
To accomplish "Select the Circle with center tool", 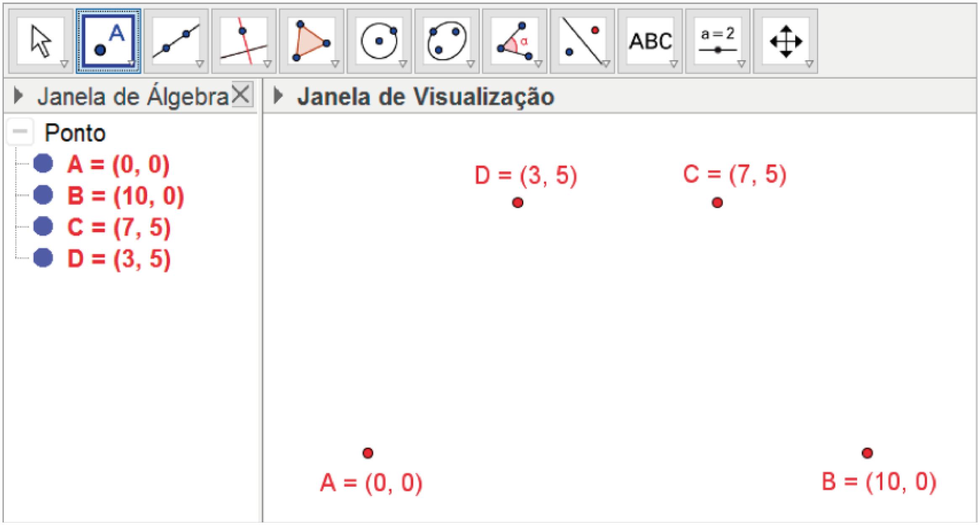I will 379,41.
